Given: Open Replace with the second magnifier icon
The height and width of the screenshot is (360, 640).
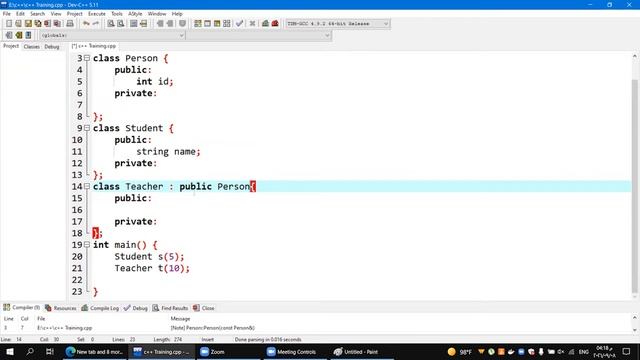Looking at the screenshot, I should point(120,24).
